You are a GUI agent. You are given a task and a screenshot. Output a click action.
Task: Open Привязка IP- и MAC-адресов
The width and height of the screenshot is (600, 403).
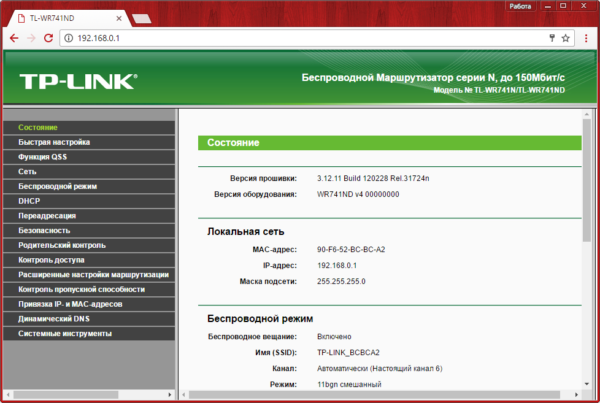point(89,304)
